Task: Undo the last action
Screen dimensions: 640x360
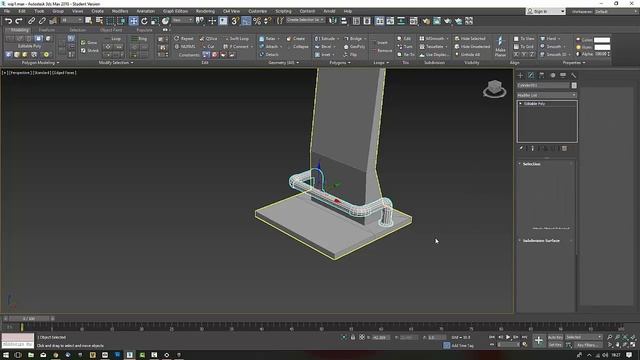Action: 8,21
